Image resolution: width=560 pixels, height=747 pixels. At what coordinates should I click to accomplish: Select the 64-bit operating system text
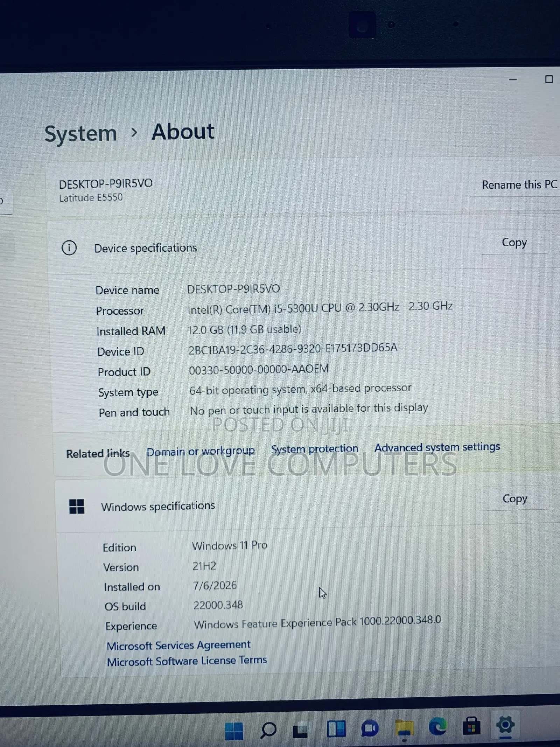tap(300, 389)
